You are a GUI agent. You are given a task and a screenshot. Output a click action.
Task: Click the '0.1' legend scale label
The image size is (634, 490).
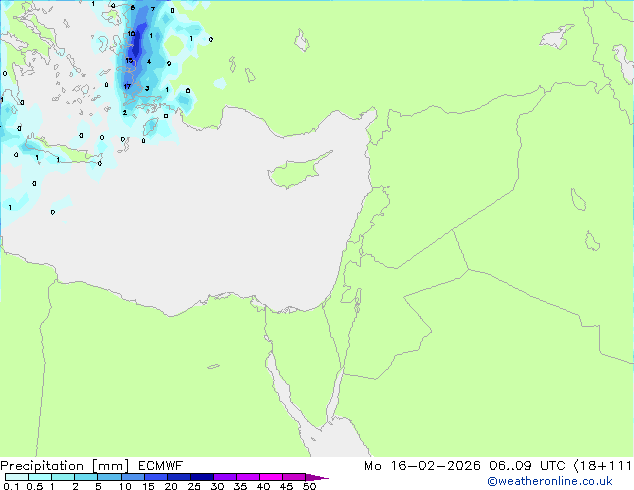pyautogui.click(x=11, y=486)
